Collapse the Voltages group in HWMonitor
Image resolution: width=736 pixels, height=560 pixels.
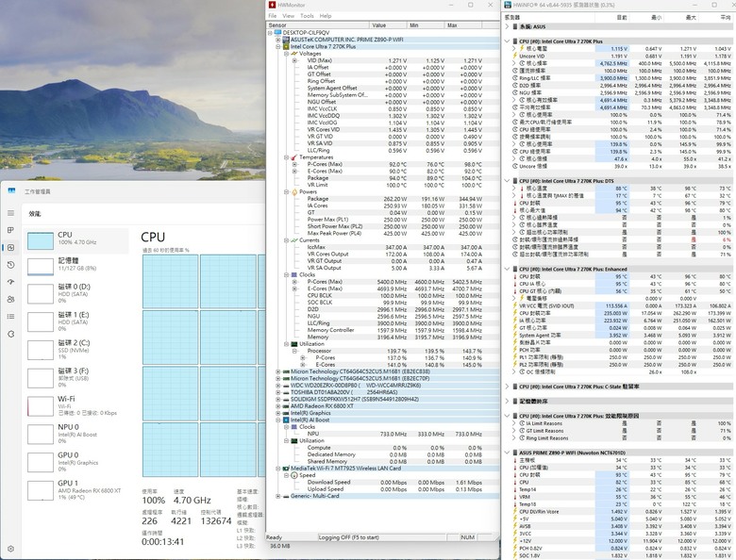coord(286,54)
